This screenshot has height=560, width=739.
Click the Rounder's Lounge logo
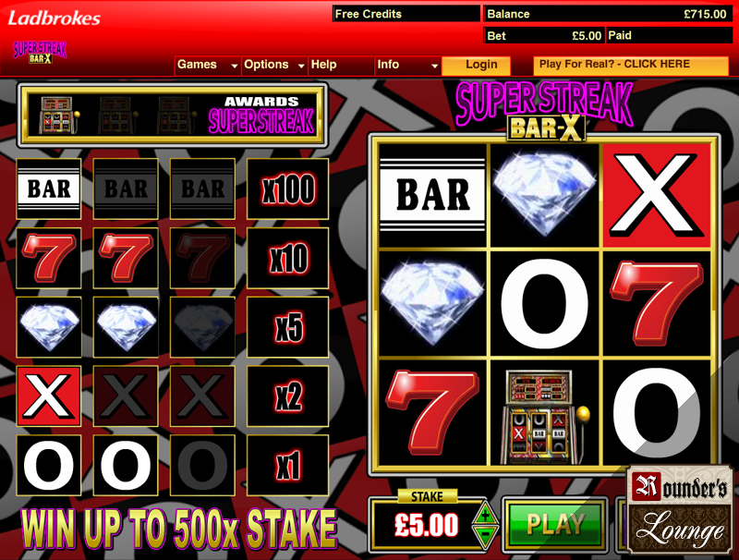pyautogui.click(x=680, y=509)
